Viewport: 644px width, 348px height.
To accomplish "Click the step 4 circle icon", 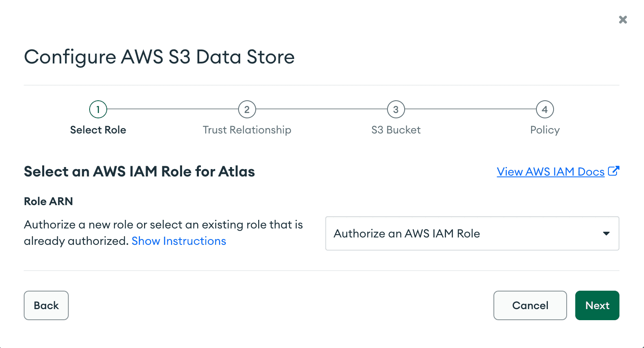I will coord(545,109).
